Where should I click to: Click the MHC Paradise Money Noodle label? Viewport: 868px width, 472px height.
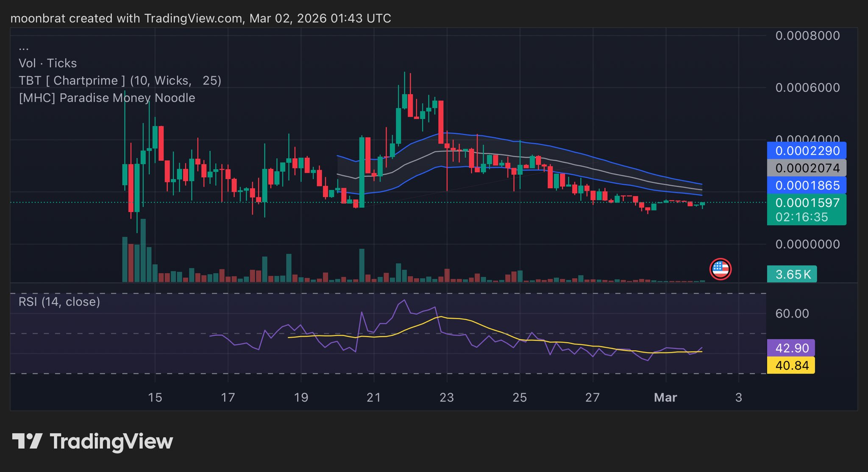107,98
